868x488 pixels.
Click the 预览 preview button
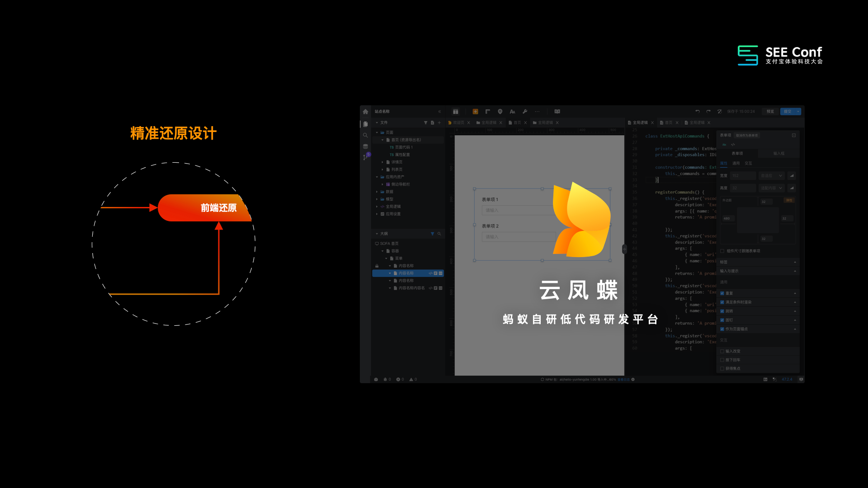(770, 112)
